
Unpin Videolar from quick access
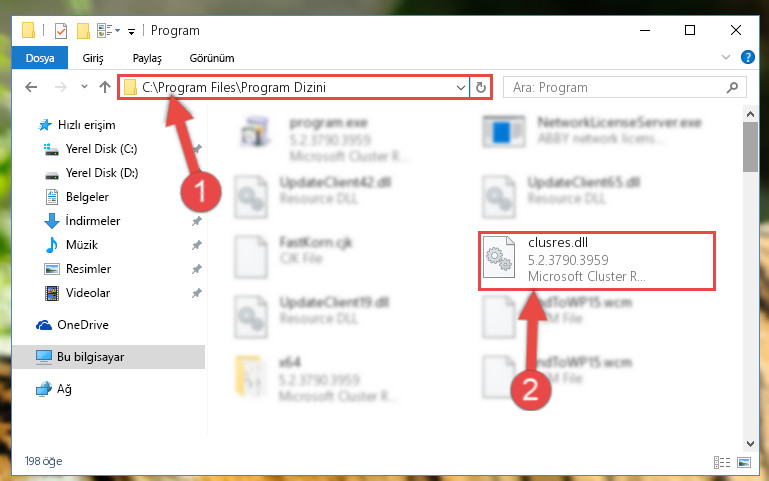pyautogui.click(x=197, y=293)
